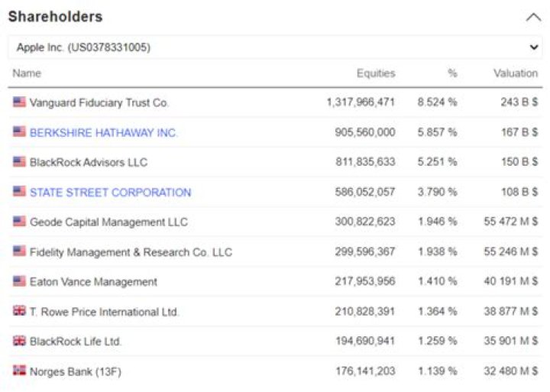
Task: Click equities value 176,141,203
Action: pyautogui.click(x=365, y=371)
